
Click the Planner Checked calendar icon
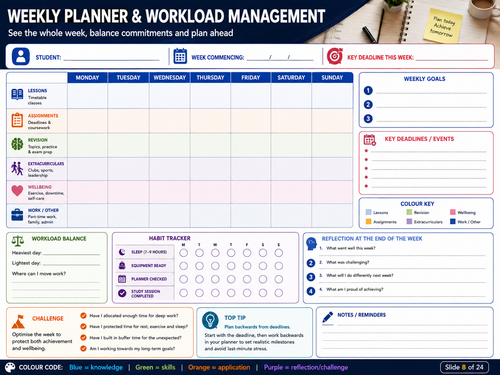coord(122,279)
